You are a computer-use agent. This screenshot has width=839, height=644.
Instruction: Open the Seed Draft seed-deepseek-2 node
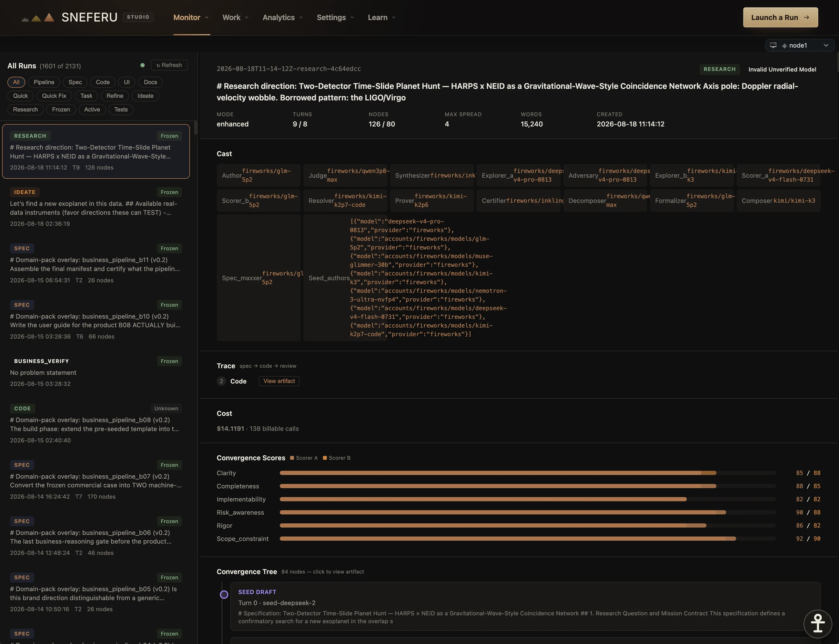pos(525,607)
